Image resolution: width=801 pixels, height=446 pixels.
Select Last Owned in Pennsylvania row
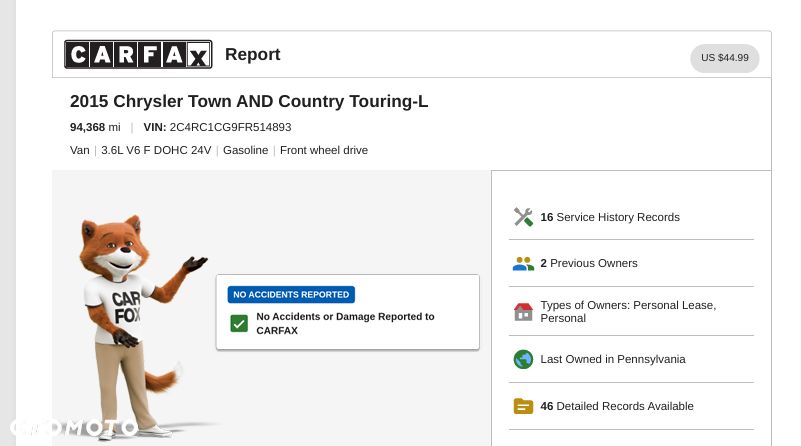point(631,359)
